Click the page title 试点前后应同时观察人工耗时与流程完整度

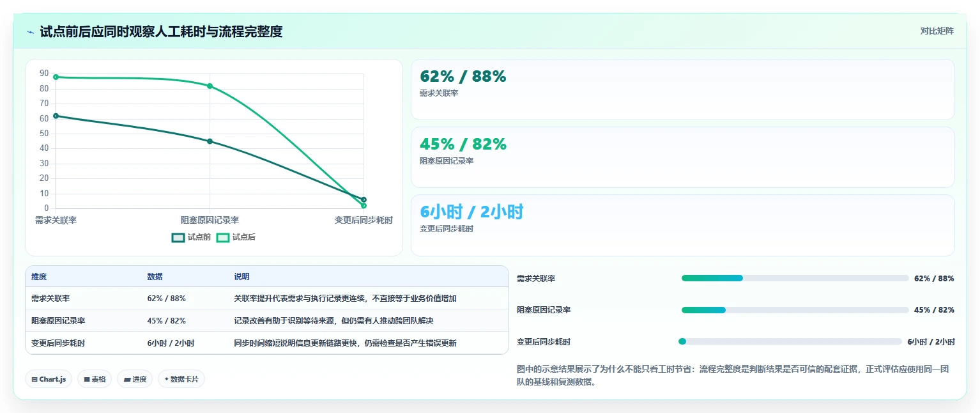(161, 31)
